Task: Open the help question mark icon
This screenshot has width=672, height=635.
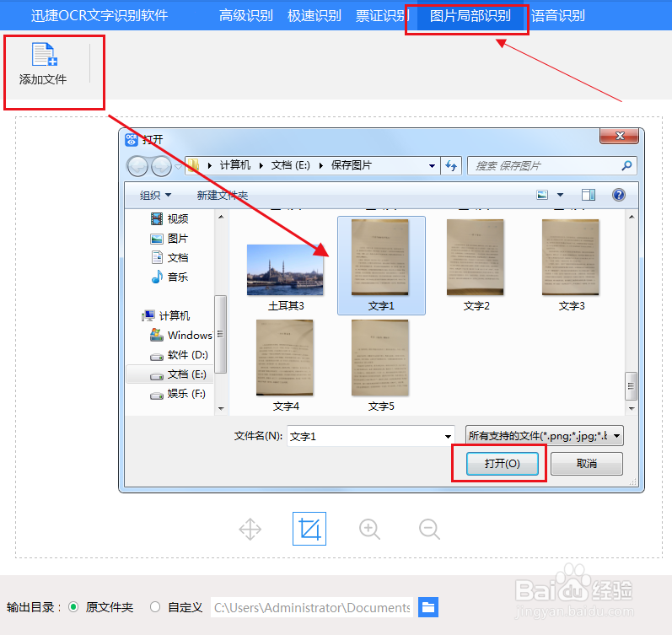Action: click(x=618, y=195)
